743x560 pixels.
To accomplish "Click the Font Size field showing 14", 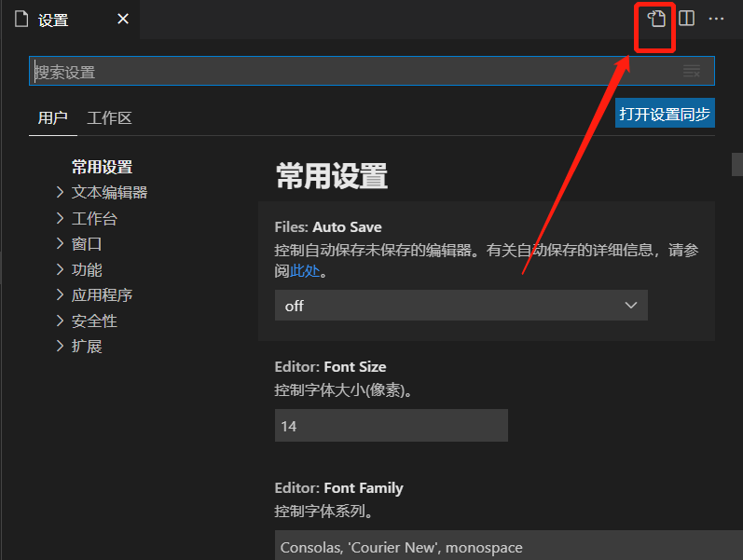I will tap(392, 426).
